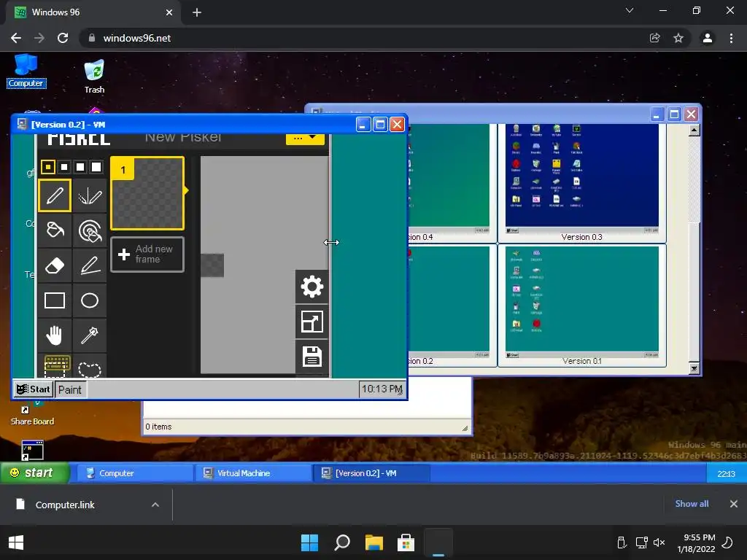The height and width of the screenshot is (560, 747).
Task: Select the Circle tool
Action: click(x=90, y=300)
